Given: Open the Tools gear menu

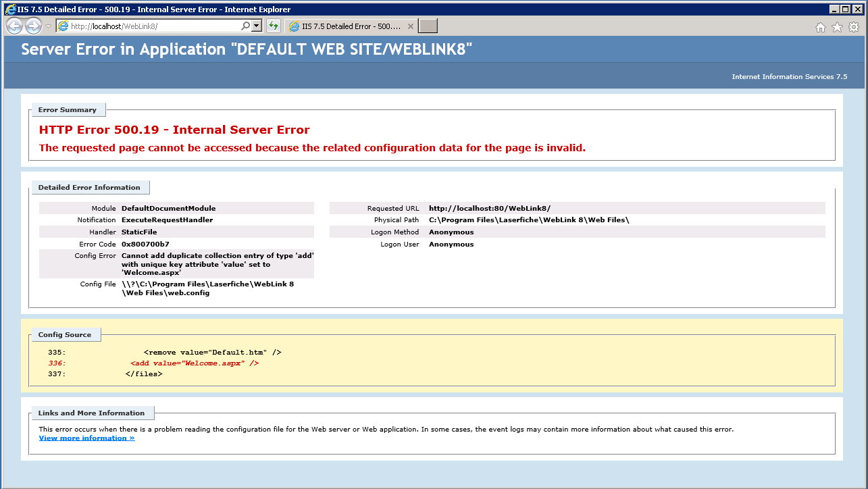Looking at the screenshot, I should click(854, 27).
